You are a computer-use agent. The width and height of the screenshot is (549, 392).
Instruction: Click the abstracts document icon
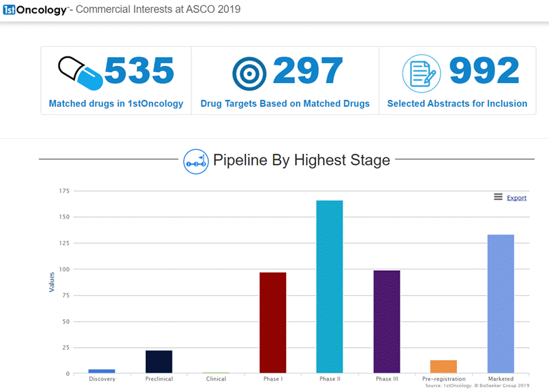[422, 73]
